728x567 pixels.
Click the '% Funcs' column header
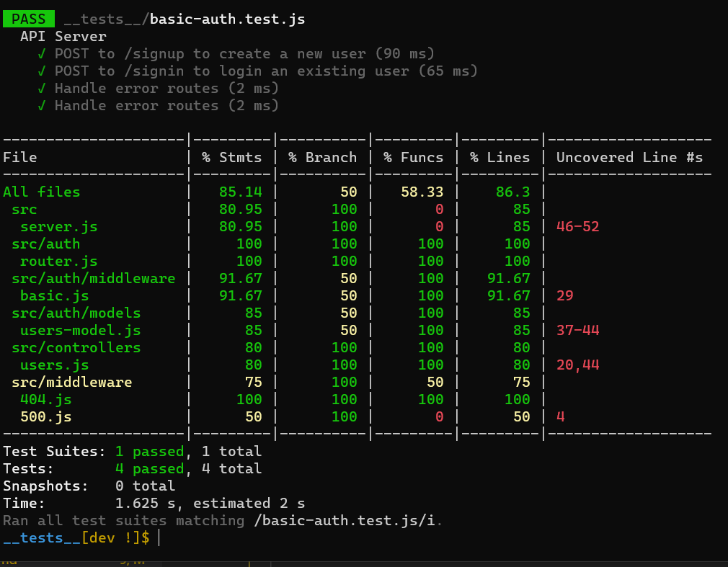click(x=414, y=157)
